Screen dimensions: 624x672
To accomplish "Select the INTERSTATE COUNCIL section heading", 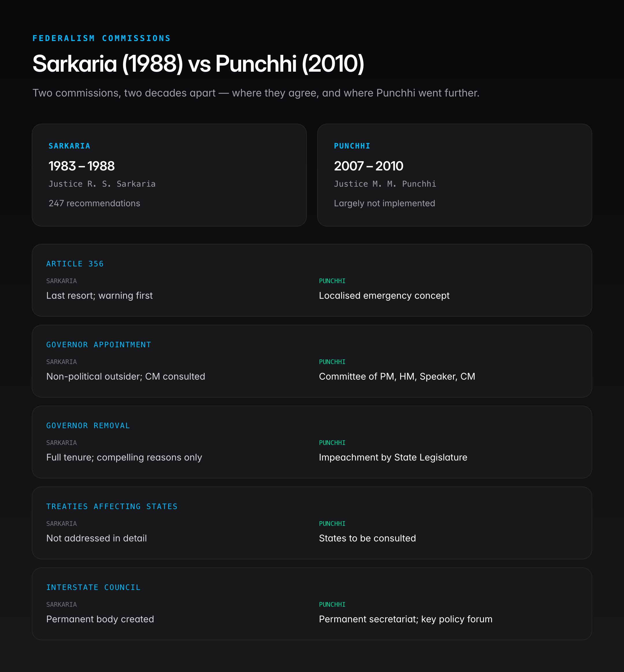I will (93, 587).
